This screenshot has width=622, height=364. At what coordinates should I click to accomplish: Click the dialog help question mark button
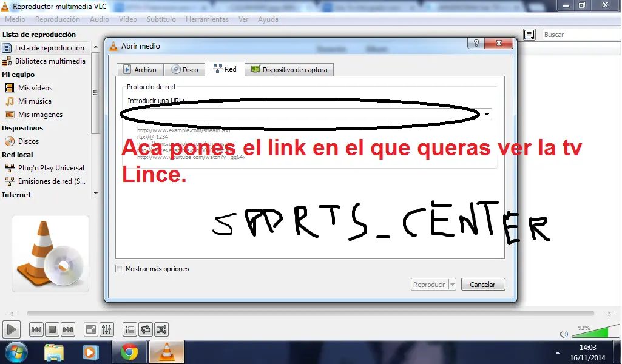(476, 43)
